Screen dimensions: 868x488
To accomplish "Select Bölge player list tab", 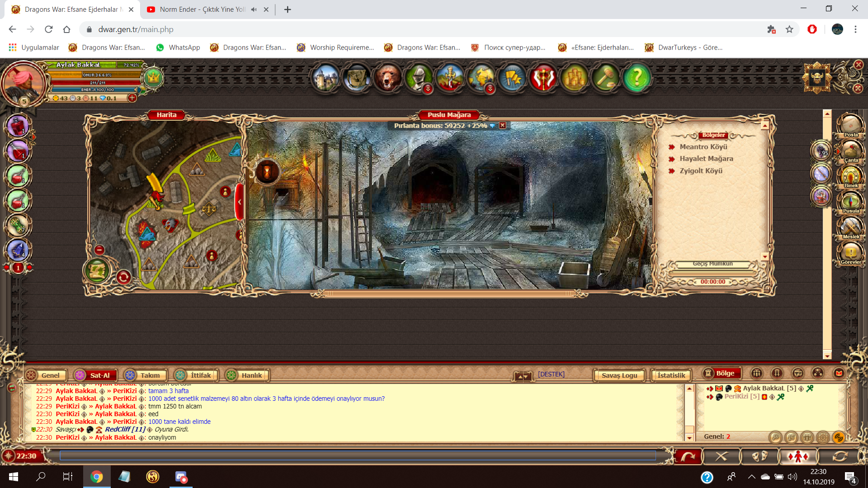I will coord(722,373).
